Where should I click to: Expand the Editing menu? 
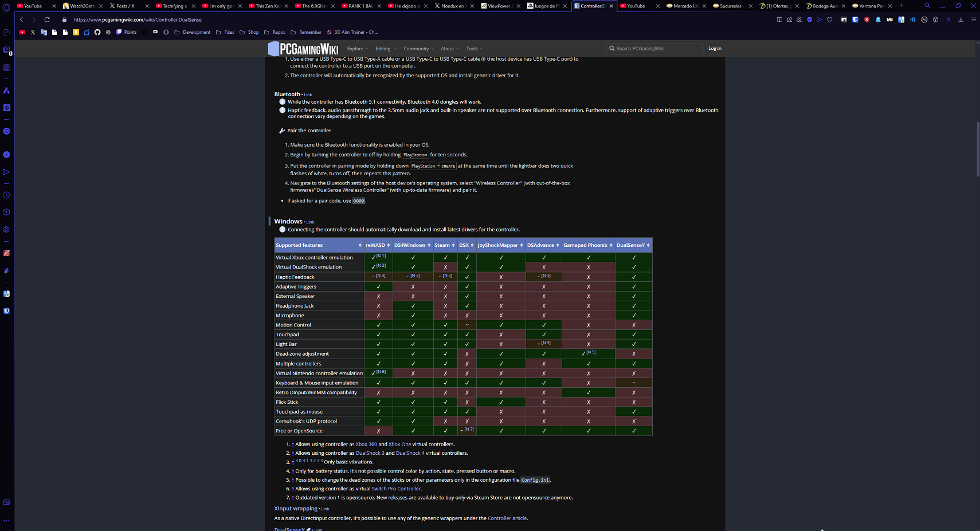[x=385, y=49]
